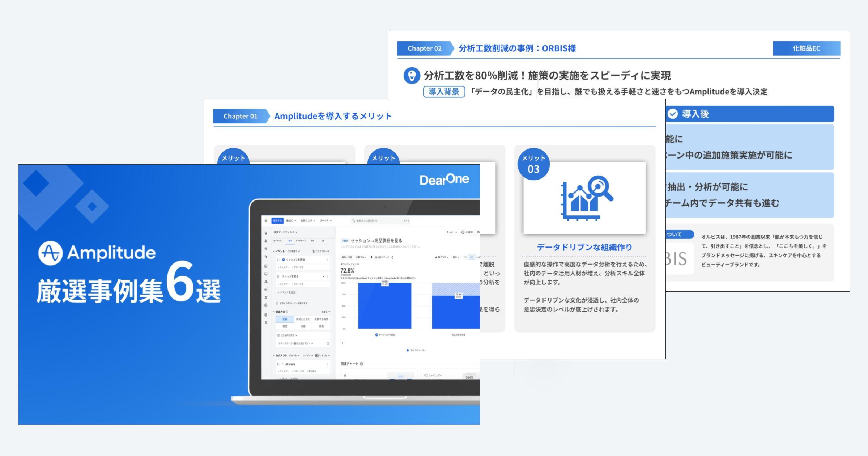This screenshot has width=868, height=456.
Task: Select the 時間とともに measurement option
Action: click(303, 319)
